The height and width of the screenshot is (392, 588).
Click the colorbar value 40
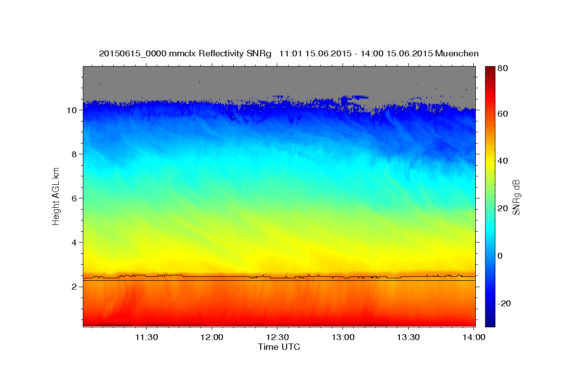click(503, 161)
